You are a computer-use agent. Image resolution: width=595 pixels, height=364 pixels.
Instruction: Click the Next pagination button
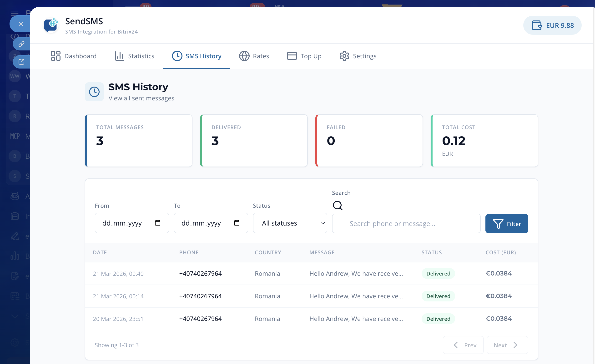point(507,345)
